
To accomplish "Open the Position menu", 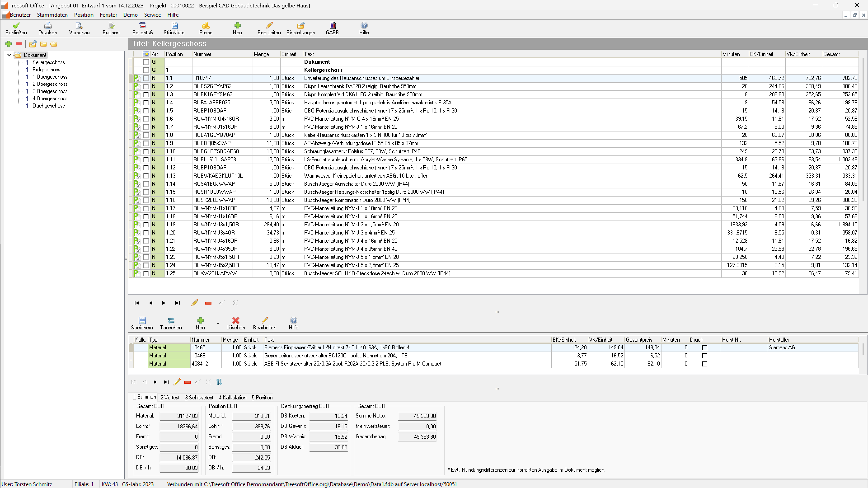I will [x=84, y=15].
